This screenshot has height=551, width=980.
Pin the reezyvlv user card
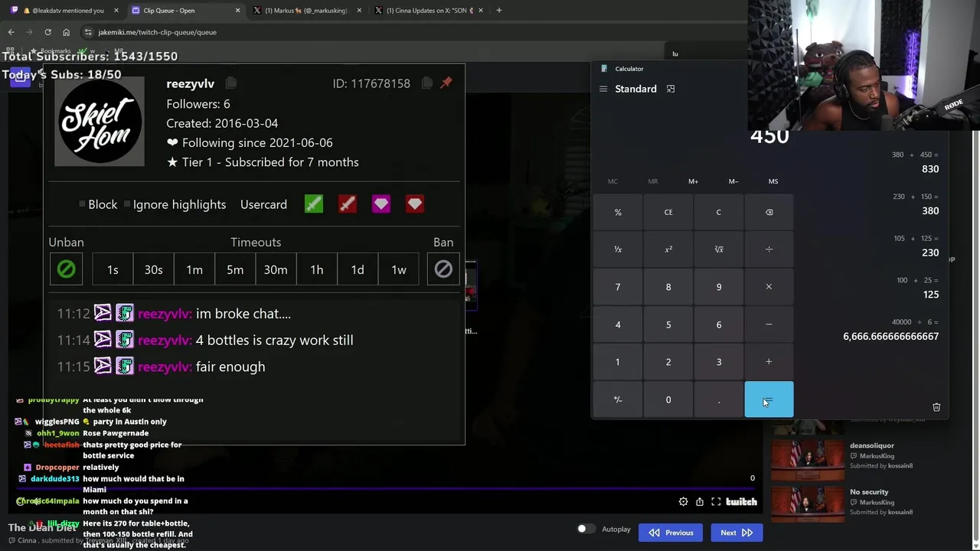pos(446,83)
